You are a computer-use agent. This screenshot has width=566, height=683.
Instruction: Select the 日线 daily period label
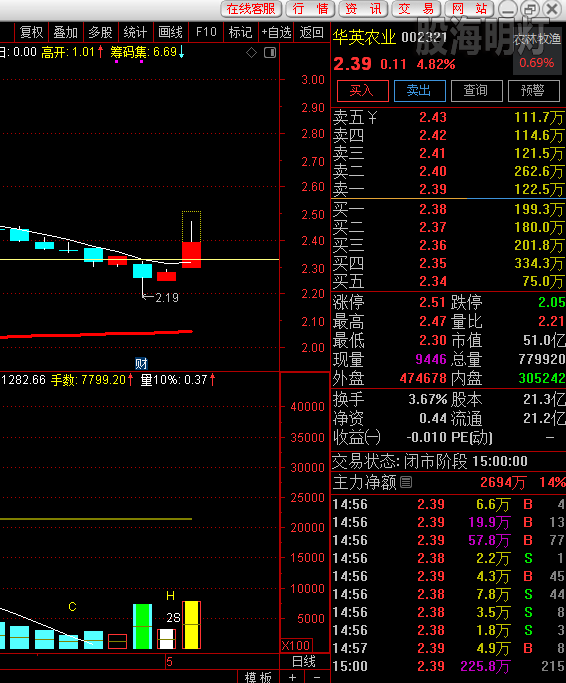click(304, 662)
